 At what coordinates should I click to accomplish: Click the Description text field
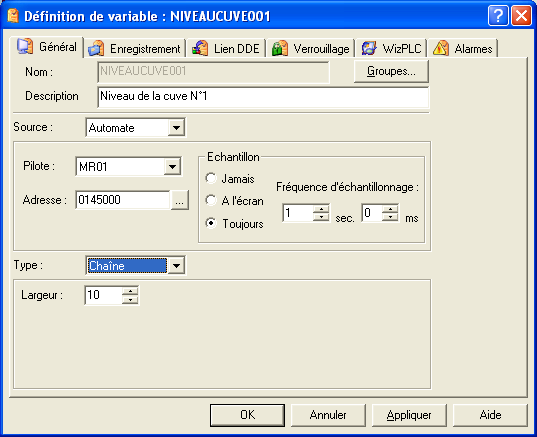click(x=263, y=97)
